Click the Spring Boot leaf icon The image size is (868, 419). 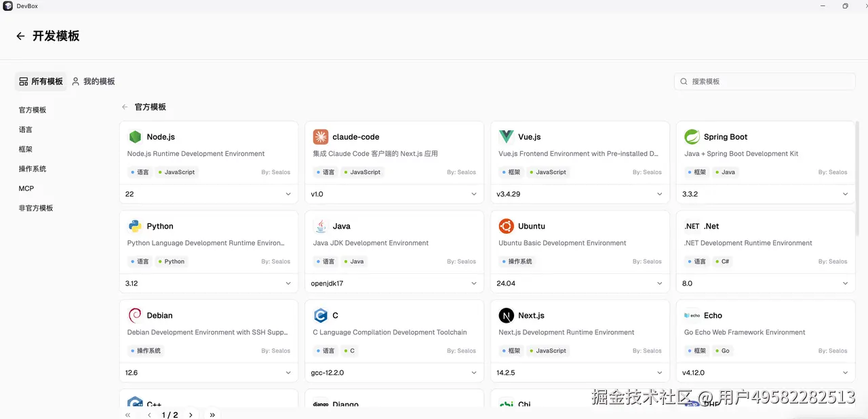coord(692,137)
